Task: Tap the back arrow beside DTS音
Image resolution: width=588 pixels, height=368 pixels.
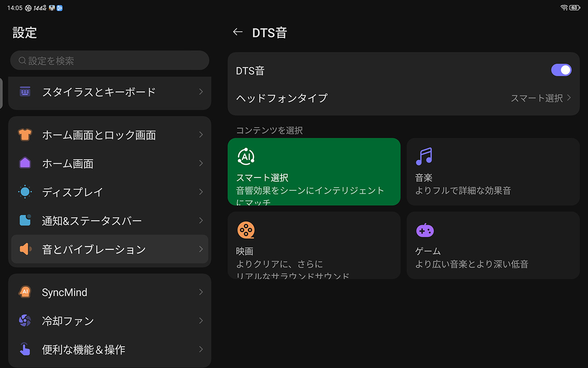Action: (x=237, y=32)
